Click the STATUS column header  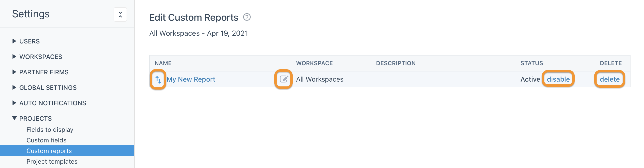click(531, 63)
